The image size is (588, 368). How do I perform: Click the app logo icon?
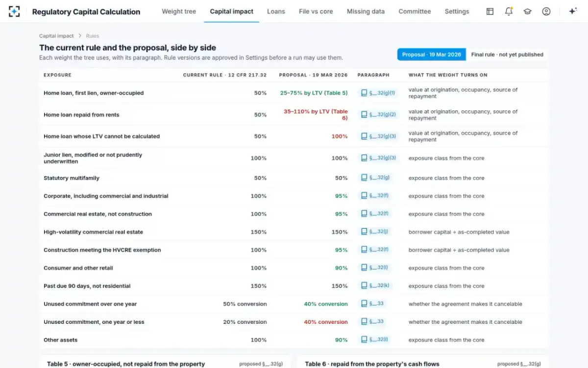tap(14, 11)
